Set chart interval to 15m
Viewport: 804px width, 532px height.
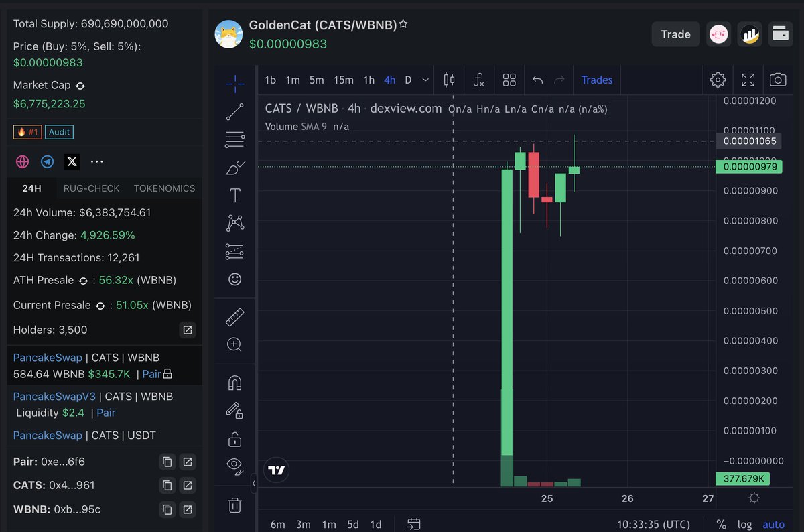[x=344, y=80]
